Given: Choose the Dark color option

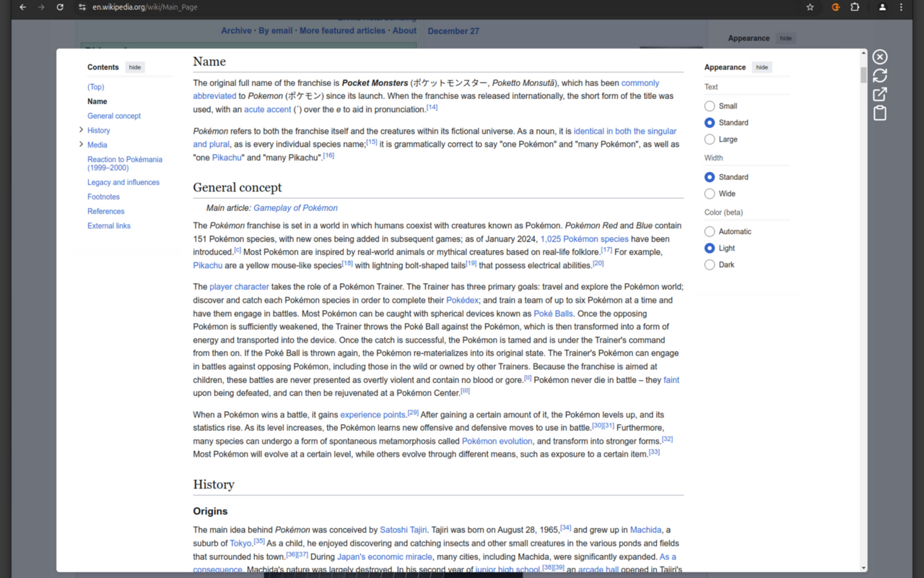Looking at the screenshot, I should point(710,265).
